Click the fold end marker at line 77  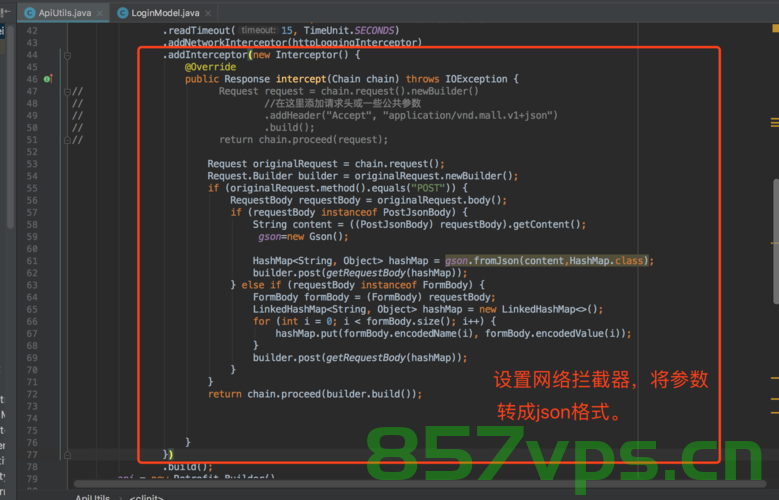point(67,455)
